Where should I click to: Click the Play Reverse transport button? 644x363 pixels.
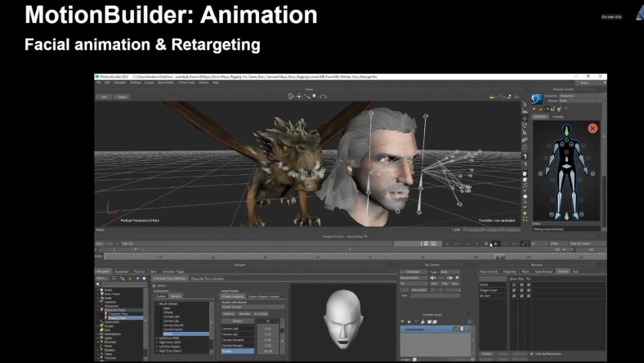pyautogui.click(x=476, y=244)
